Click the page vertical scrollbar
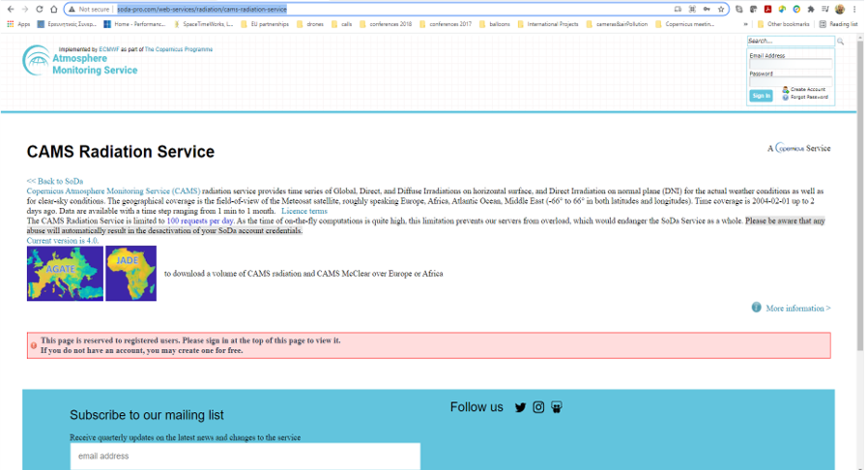This screenshot has height=470, width=868. coord(860,193)
